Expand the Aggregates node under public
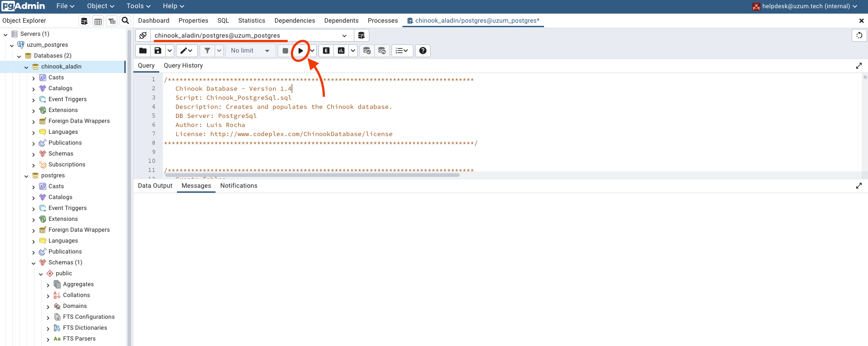This screenshot has width=868, height=346. [48, 285]
